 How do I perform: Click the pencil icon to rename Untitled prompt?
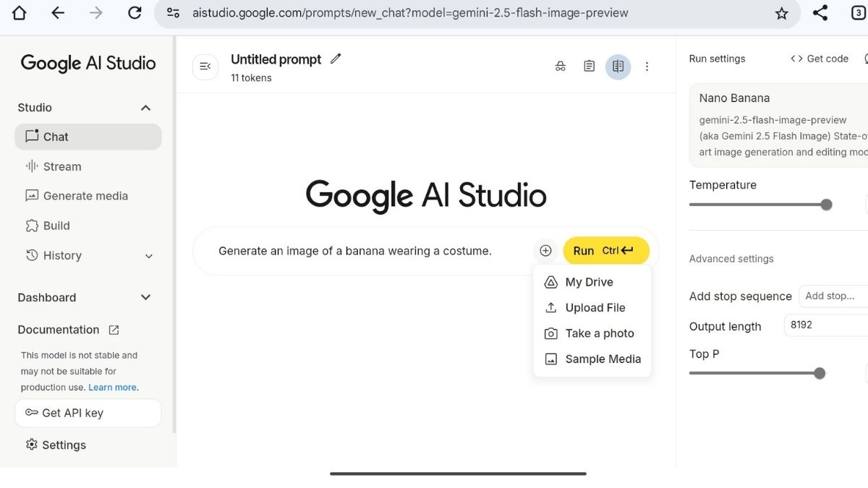336,59
